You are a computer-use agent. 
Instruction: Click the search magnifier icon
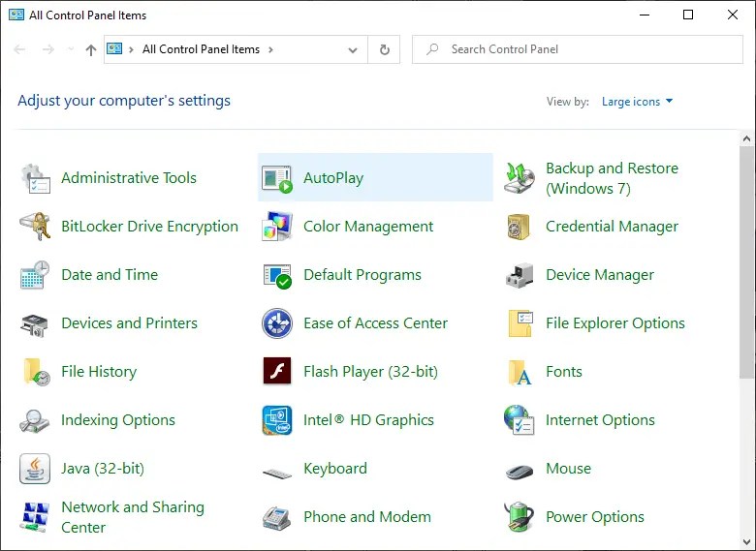(x=432, y=49)
